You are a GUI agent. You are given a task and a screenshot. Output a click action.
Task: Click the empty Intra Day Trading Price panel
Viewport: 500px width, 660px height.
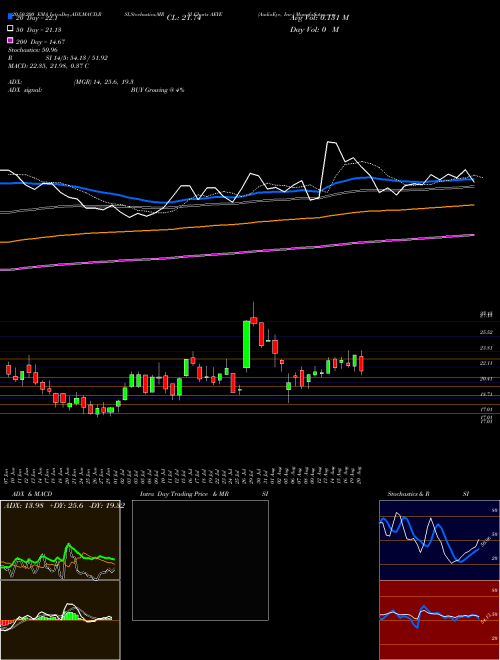pos(200,560)
